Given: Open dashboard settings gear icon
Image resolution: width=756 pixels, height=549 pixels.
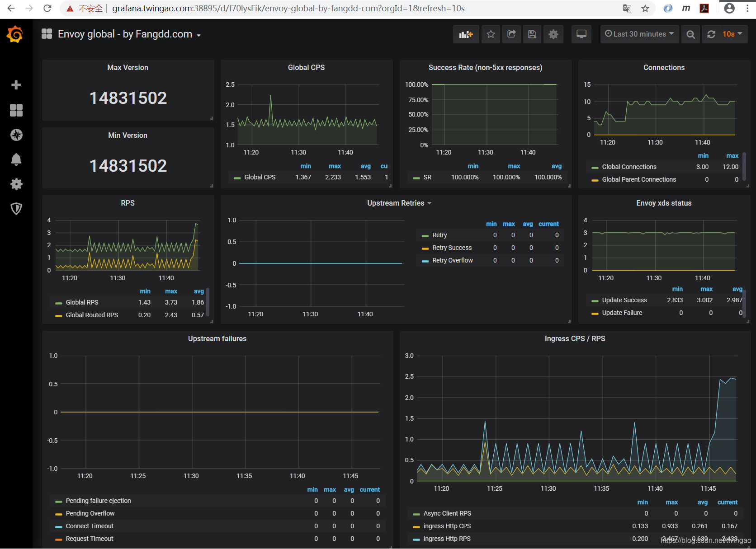Looking at the screenshot, I should point(553,34).
